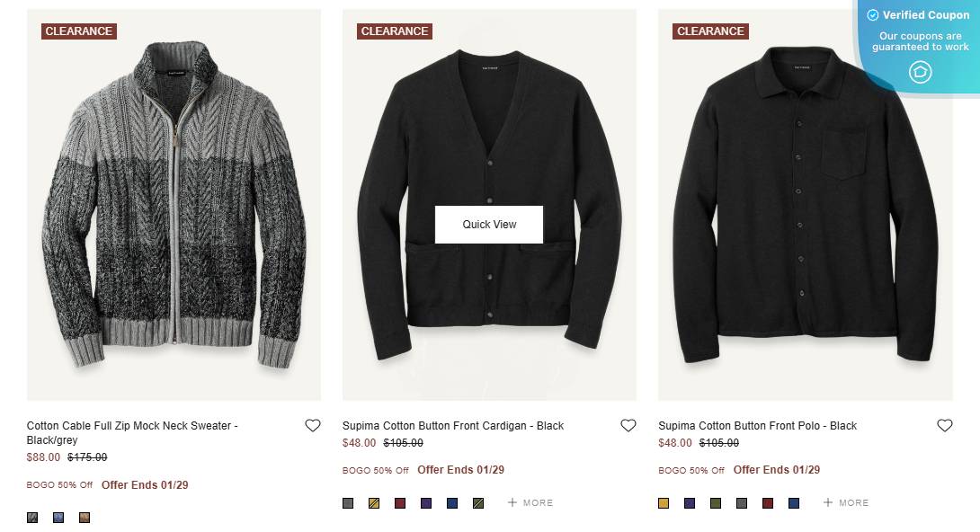This screenshot has width=980, height=532.
Task: Click the black button front polo image
Action: (805, 207)
